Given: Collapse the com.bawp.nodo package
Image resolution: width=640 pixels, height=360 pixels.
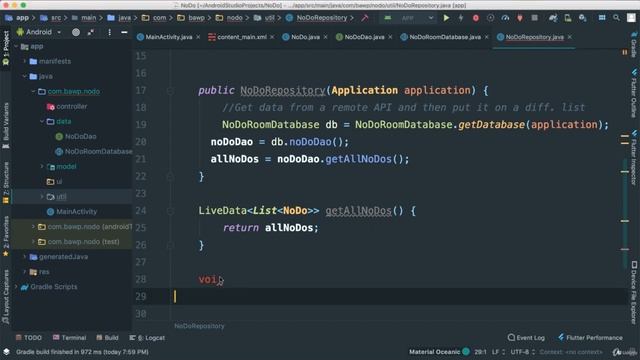Looking at the screenshot, I should 33,91.
